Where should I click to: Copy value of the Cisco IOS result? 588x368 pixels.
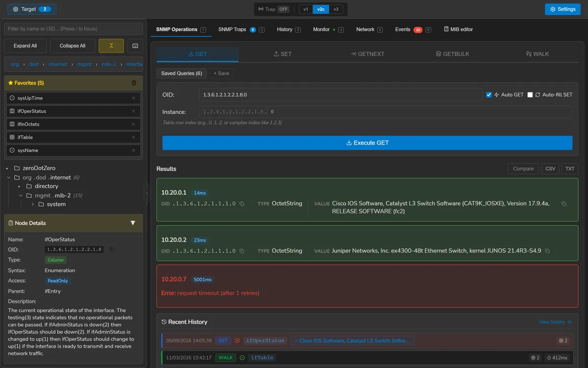(564, 204)
